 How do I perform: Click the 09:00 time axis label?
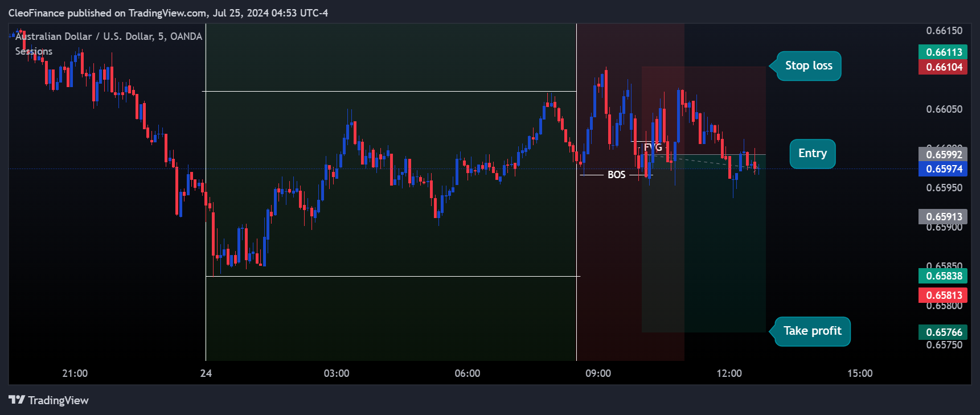point(598,373)
